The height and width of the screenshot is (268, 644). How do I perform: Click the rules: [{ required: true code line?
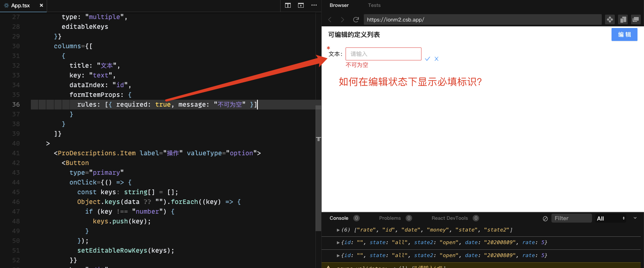[167, 105]
